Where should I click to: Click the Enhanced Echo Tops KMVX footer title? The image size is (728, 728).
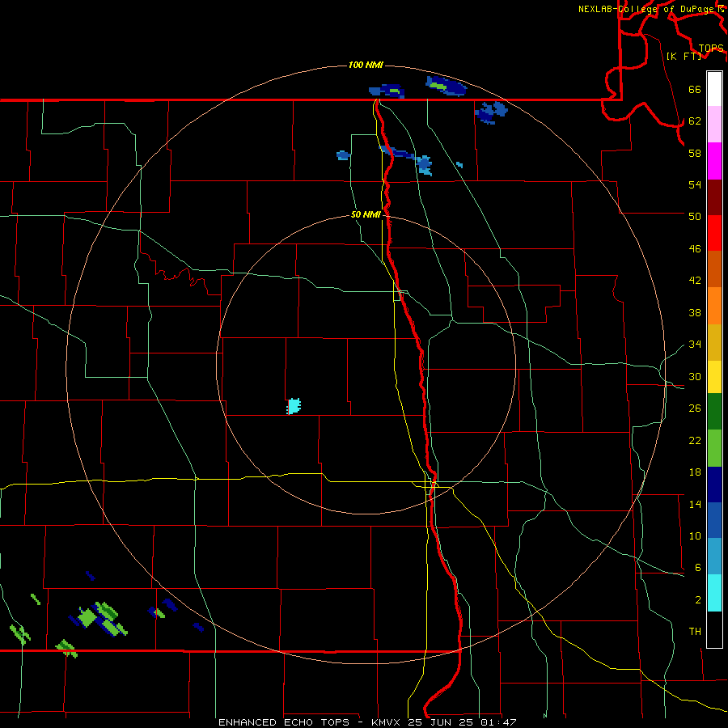pos(367,722)
